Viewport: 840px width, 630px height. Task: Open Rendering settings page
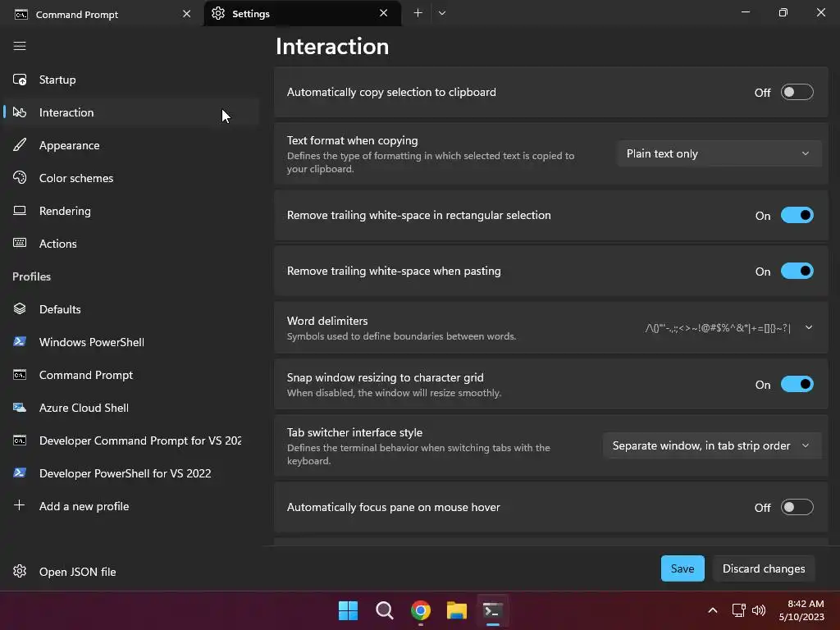tap(132, 211)
